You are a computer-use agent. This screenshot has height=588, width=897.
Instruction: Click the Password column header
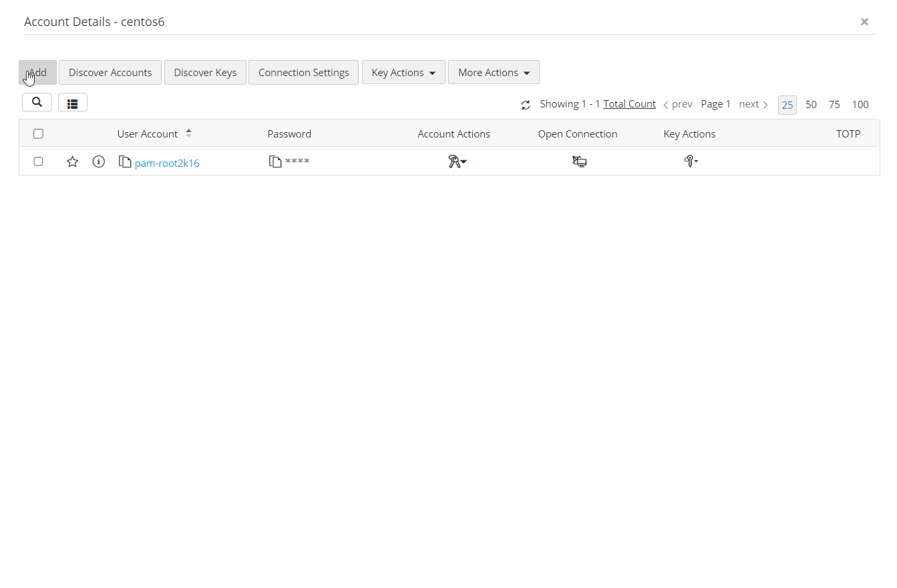pos(289,133)
